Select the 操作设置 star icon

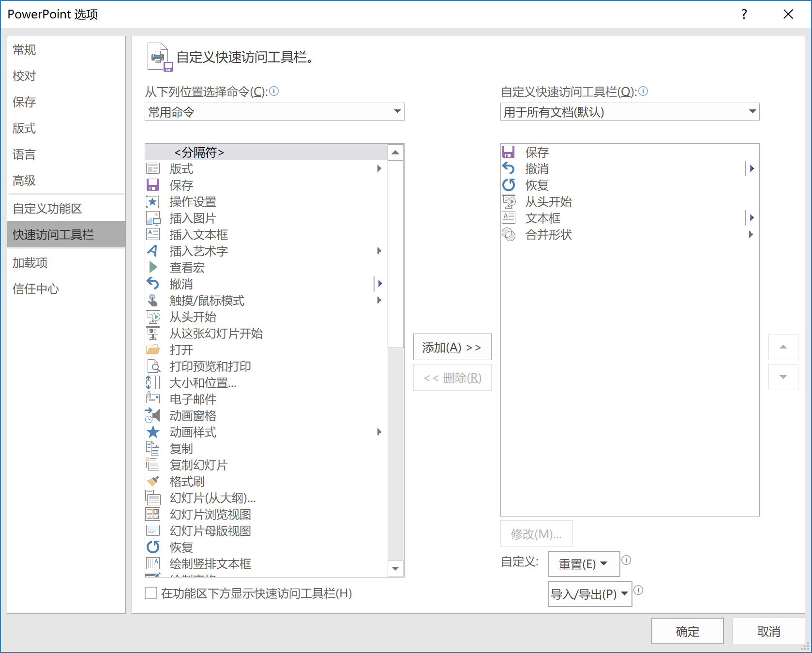[153, 201]
